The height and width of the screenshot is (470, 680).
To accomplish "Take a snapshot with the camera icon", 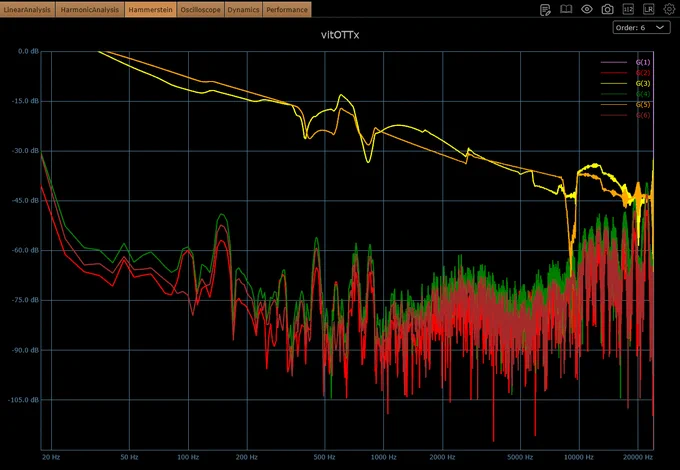I will (x=608, y=9).
